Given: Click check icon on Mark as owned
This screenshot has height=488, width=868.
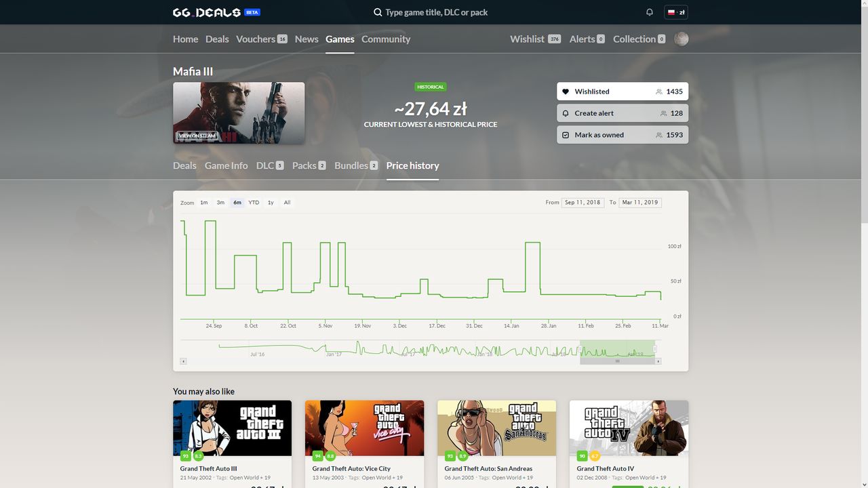Looking at the screenshot, I should [x=566, y=135].
